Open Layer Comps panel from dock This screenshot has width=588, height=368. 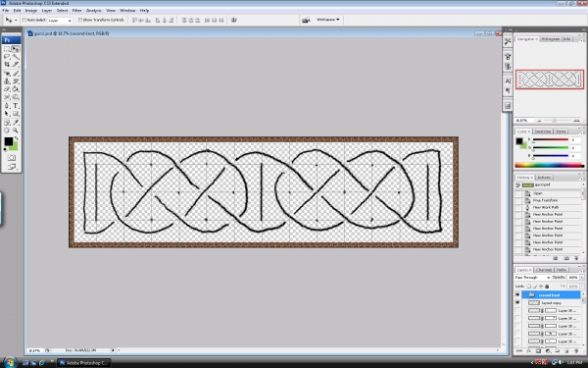508,106
